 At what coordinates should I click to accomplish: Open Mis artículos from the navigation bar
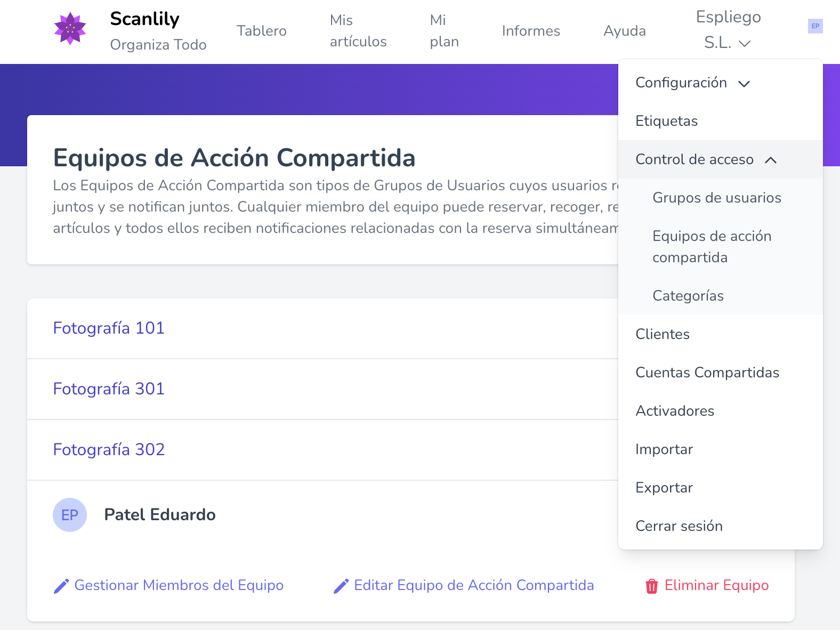pos(358,31)
